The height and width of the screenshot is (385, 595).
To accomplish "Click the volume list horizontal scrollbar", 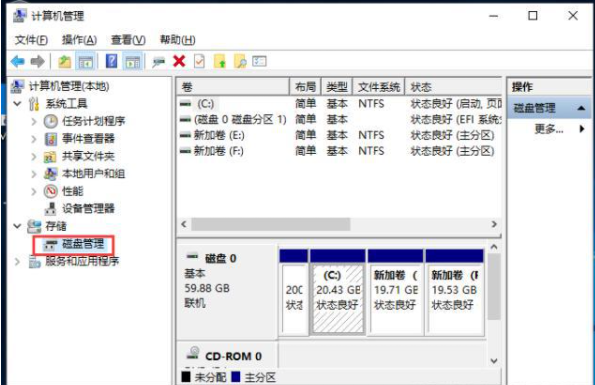I will (339, 224).
